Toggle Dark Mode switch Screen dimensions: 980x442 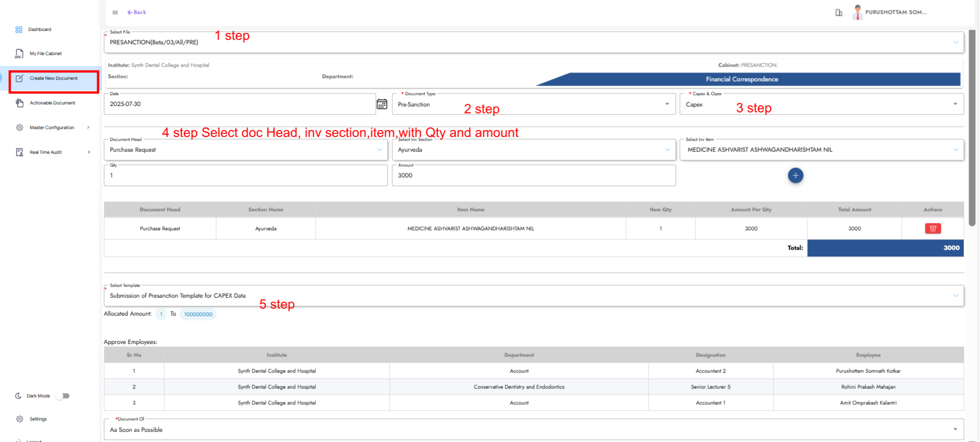(63, 396)
